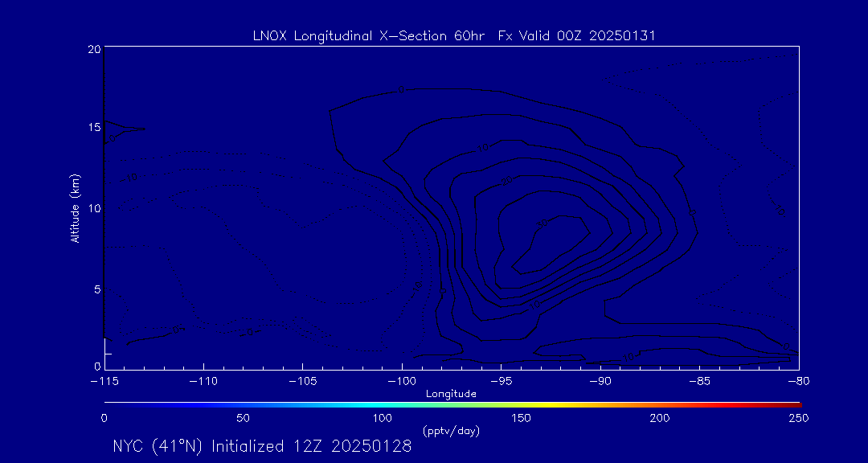Select the -100 longitude tick label
Image resolution: width=868 pixels, height=463 pixels.
(x=402, y=382)
